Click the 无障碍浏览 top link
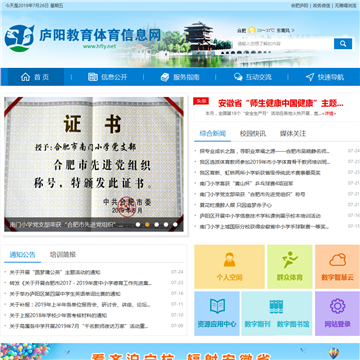The height and width of the screenshot is (360, 360). coord(345,5)
